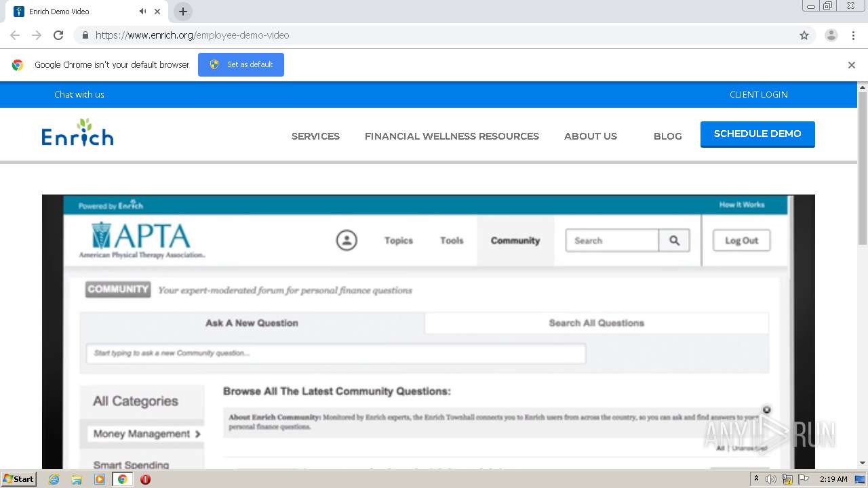
Task: Open File Explorer from taskbar
Action: [x=77, y=479]
